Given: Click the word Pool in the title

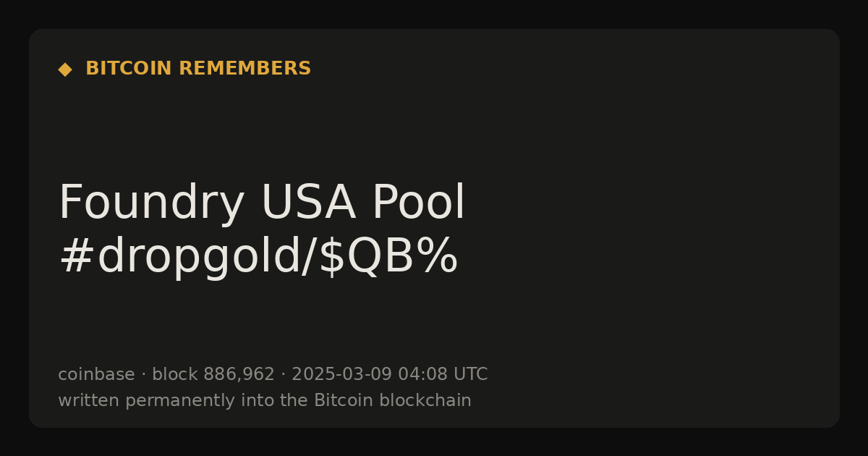Looking at the screenshot, I should click(x=419, y=203).
